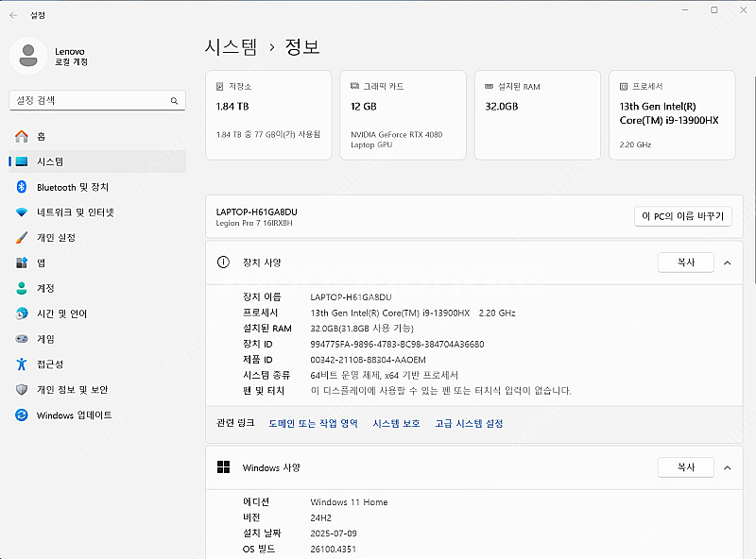Click the Wi-Fi network icon in the sidebar
The width and height of the screenshot is (756, 559).
point(21,212)
